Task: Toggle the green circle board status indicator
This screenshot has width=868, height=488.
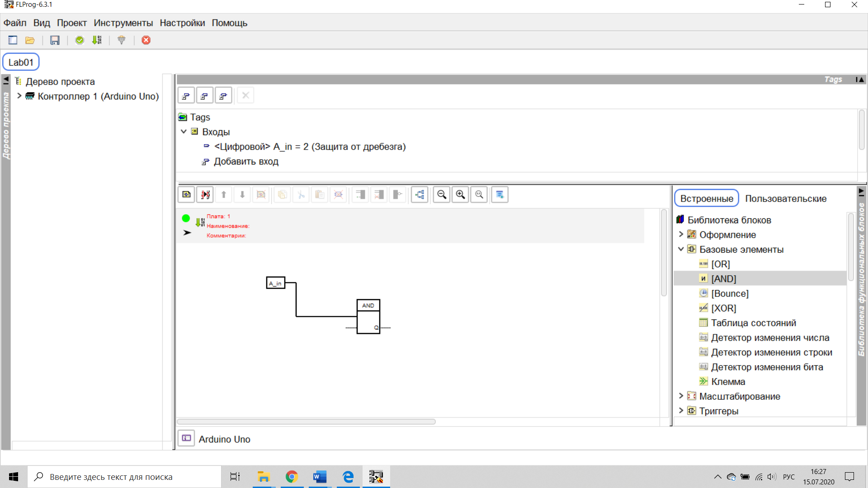Action: [186, 218]
